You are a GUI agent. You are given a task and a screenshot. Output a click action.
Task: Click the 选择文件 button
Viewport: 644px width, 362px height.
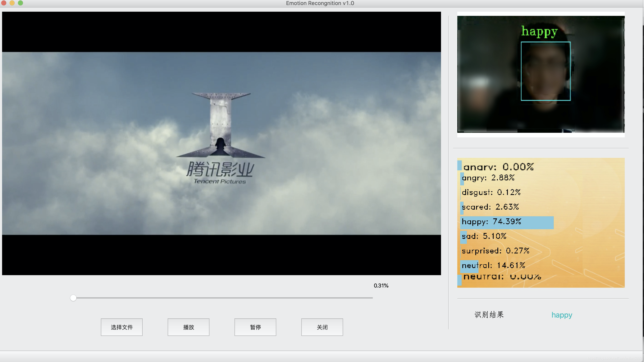pyautogui.click(x=122, y=327)
